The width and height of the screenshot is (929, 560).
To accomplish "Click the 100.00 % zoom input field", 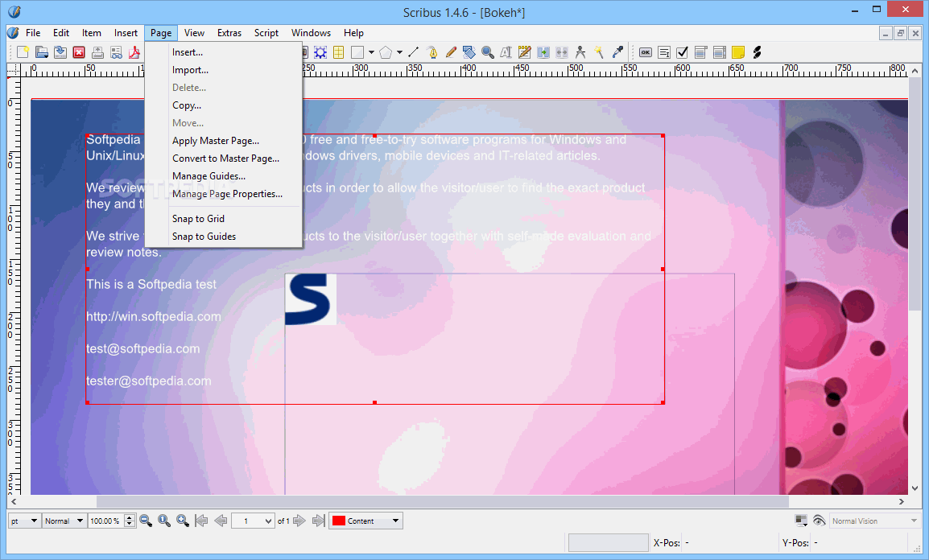I will [105, 521].
